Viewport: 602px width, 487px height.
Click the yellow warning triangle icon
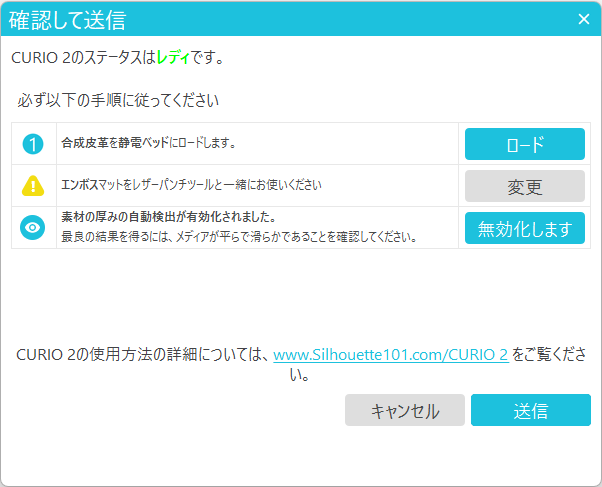click(x=33, y=186)
